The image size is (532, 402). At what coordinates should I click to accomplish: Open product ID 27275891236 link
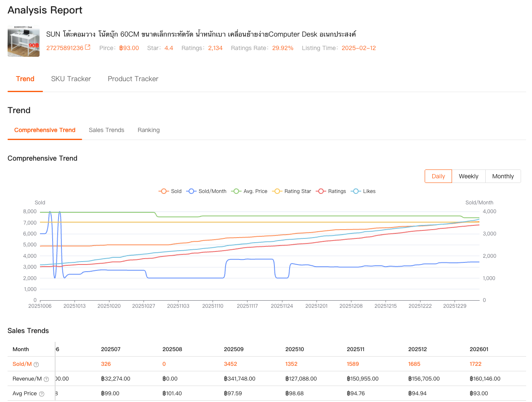click(x=65, y=48)
